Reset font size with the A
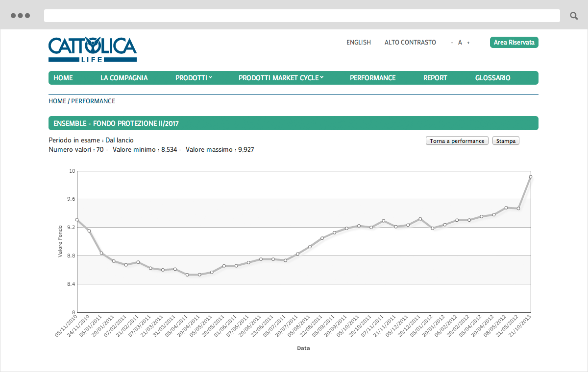This screenshot has width=588, height=372. [460, 43]
